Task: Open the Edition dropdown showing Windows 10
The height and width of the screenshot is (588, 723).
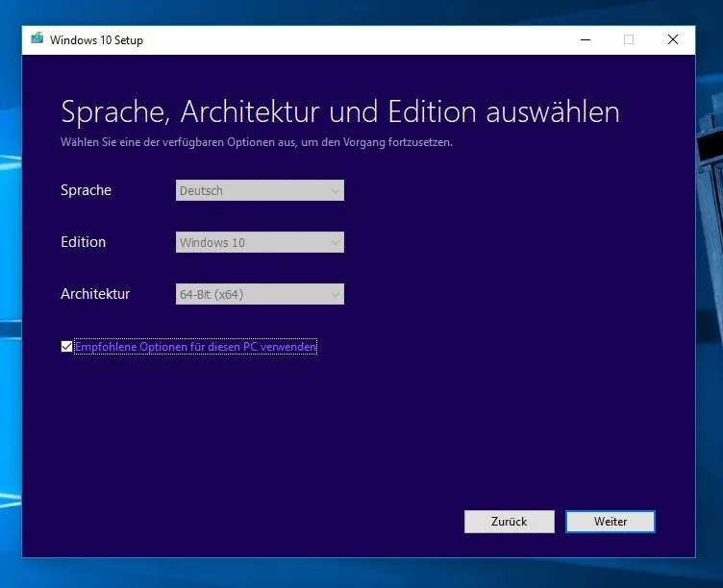Action: 260,242
